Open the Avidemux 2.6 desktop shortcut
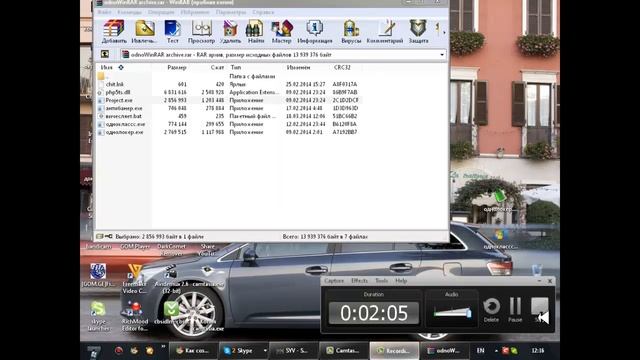The image size is (640, 360). 171,278
